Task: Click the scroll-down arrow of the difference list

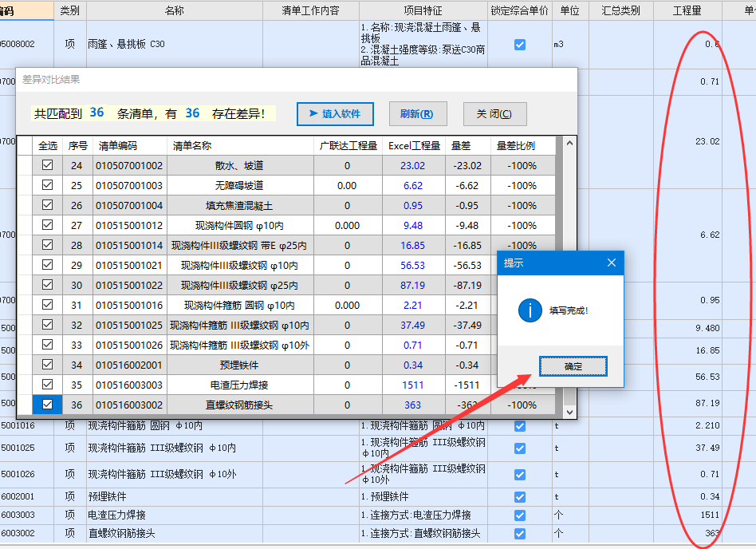Action: pos(569,411)
